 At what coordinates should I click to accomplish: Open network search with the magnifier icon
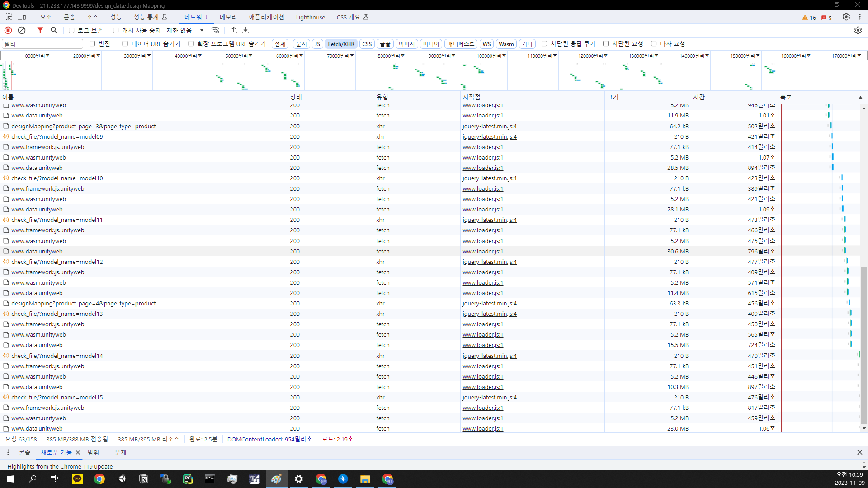coord(54,30)
